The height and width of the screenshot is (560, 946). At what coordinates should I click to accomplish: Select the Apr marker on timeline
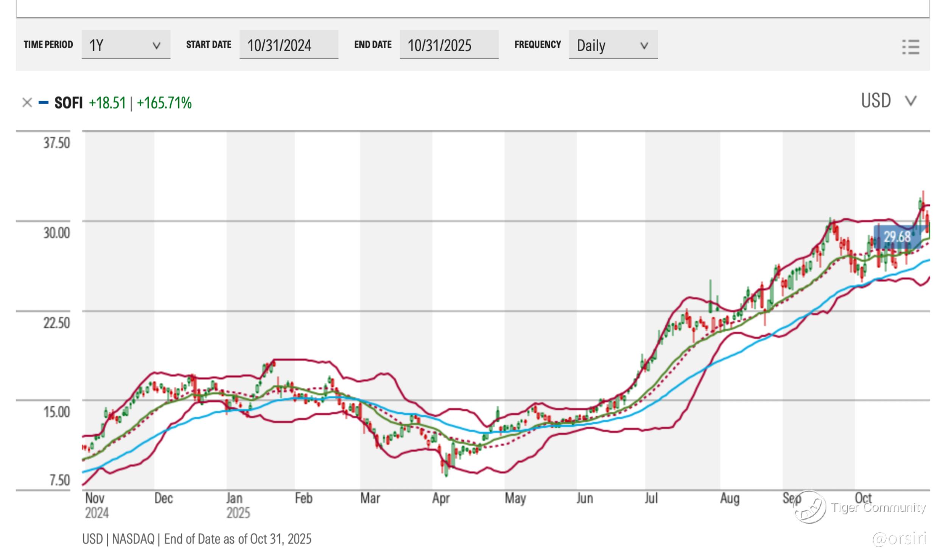441,498
